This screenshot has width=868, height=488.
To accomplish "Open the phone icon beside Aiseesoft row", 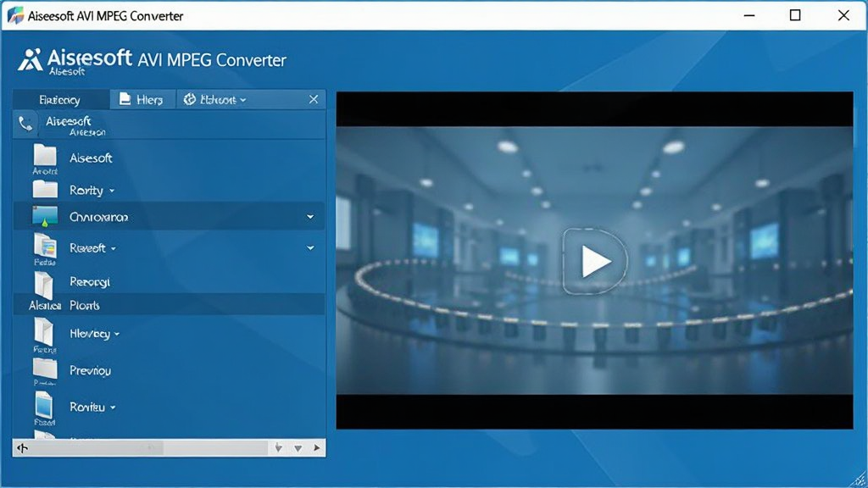I will click(25, 124).
